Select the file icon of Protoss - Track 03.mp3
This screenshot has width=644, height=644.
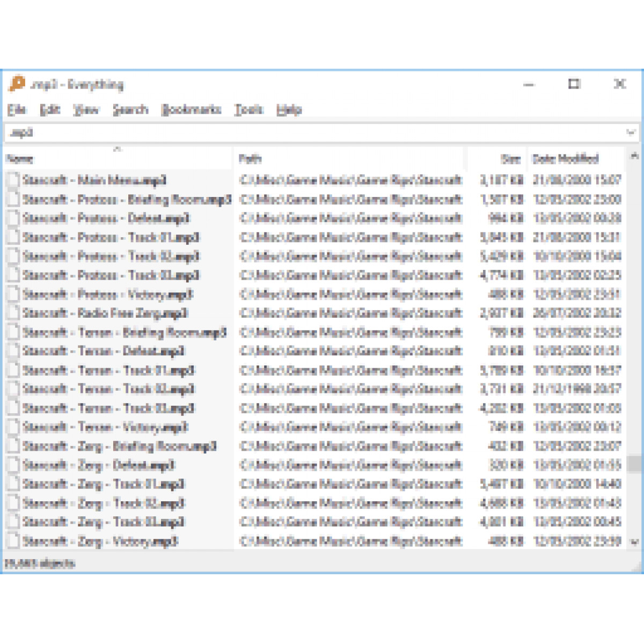coord(13,275)
